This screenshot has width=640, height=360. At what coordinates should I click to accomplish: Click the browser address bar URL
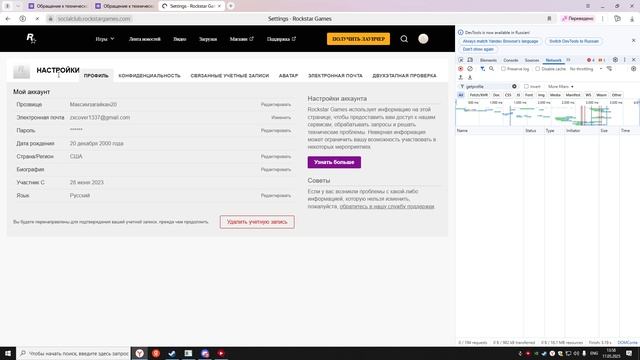tap(94, 19)
